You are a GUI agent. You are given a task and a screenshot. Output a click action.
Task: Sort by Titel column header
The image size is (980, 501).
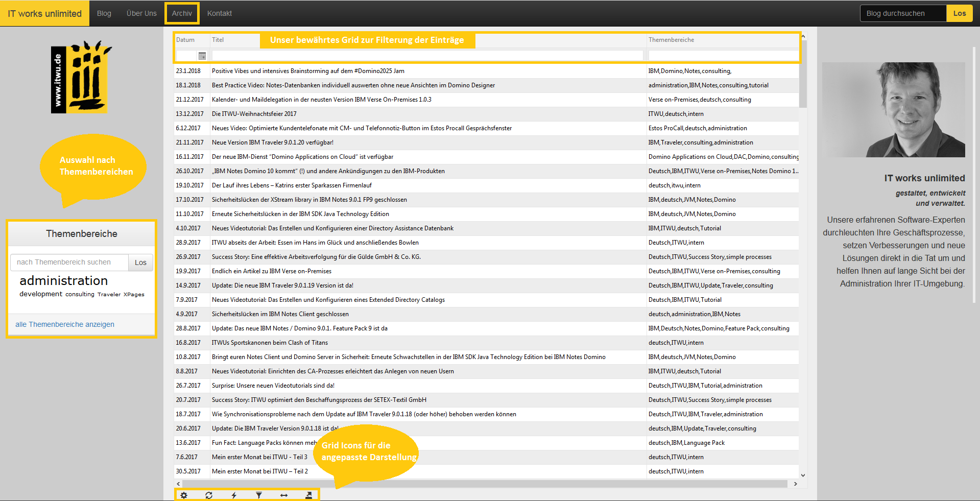pos(218,40)
